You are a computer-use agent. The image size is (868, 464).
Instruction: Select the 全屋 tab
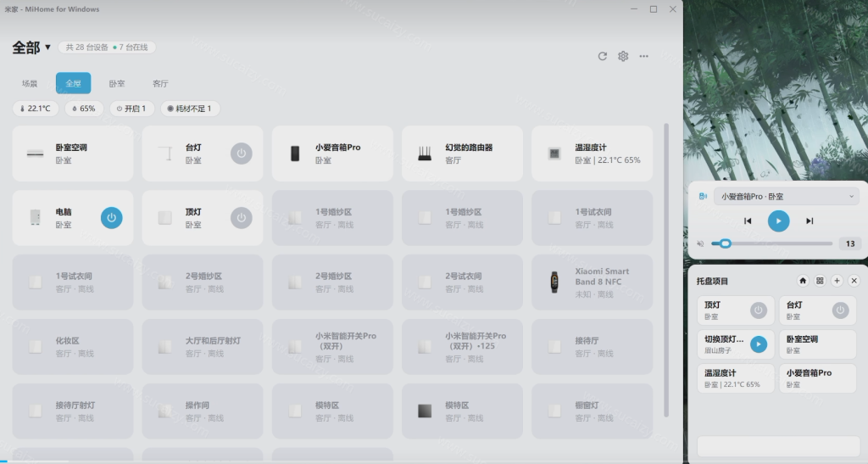click(x=73, y=84)
